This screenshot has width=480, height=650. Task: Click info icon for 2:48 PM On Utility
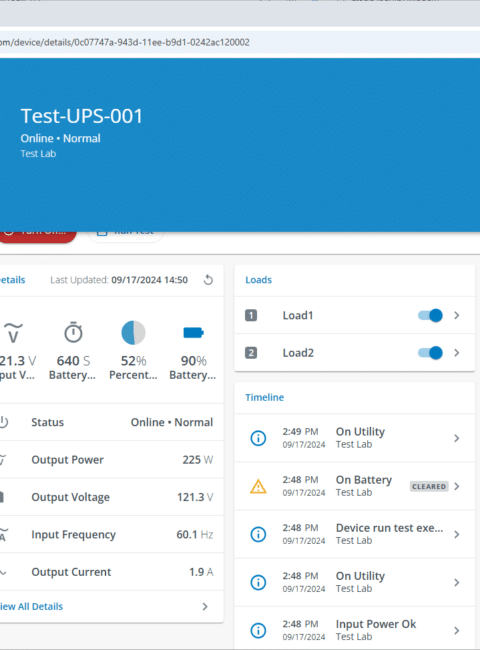point(258,582)
